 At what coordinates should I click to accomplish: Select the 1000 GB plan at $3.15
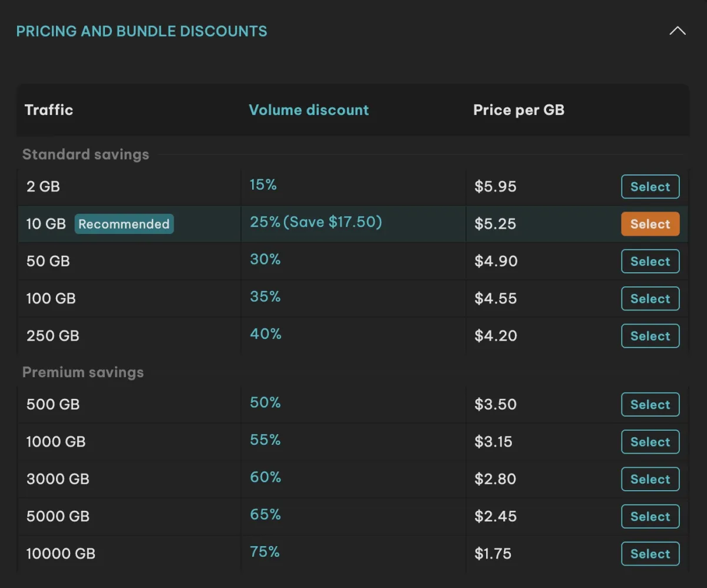coord(650,442)
